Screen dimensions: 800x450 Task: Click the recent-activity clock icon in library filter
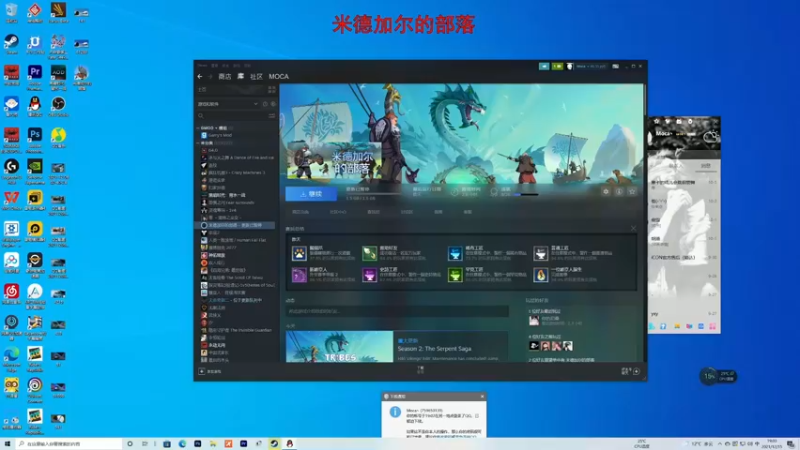[265, 104]
